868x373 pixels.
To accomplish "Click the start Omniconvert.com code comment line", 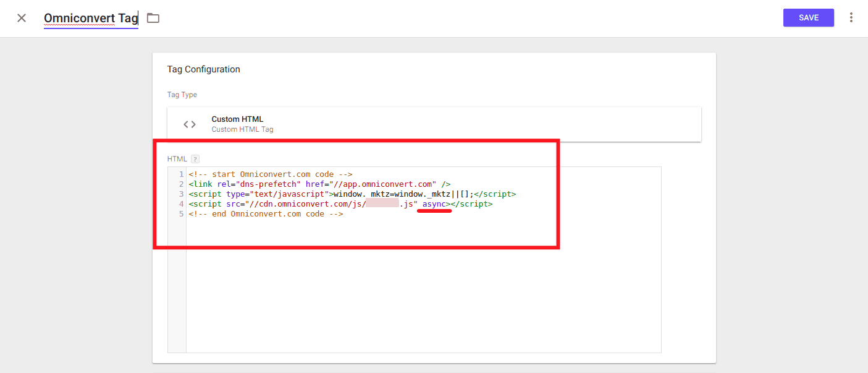I will coord(271,174).
